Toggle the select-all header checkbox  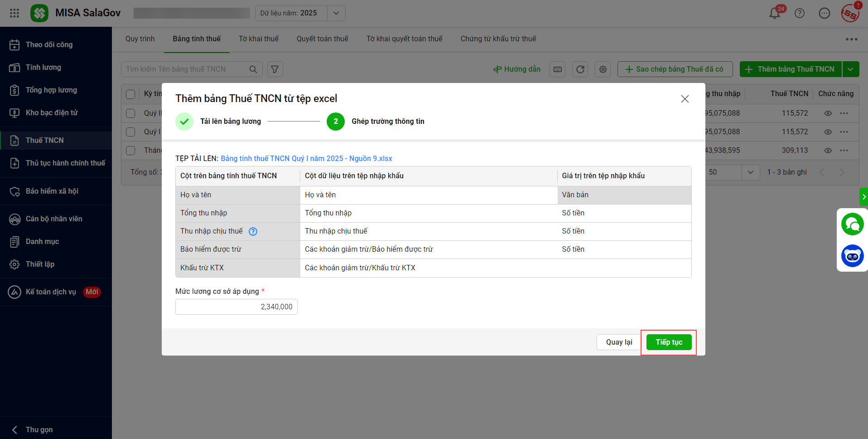pos(130,94)
